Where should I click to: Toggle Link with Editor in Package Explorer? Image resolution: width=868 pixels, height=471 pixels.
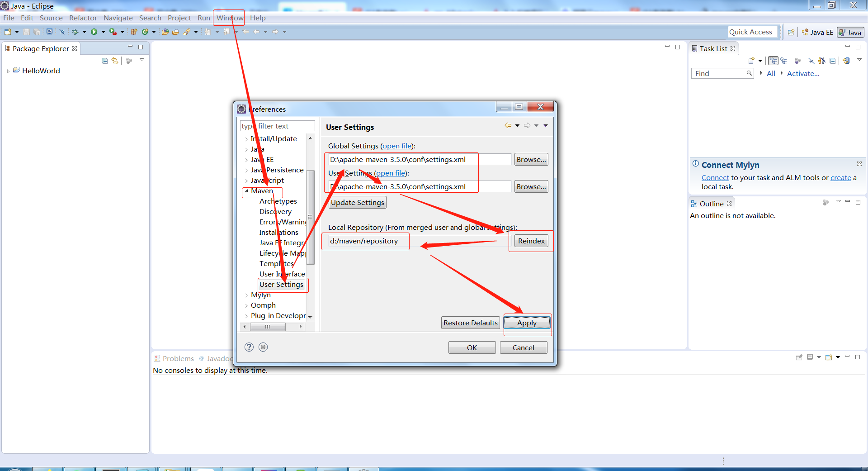pos(115,61)
